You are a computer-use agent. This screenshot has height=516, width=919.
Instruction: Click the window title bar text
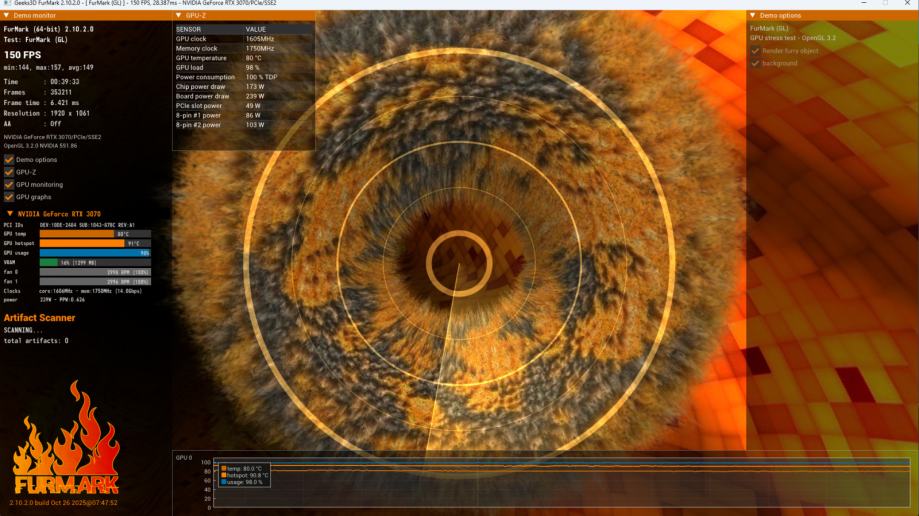[145, 4]
